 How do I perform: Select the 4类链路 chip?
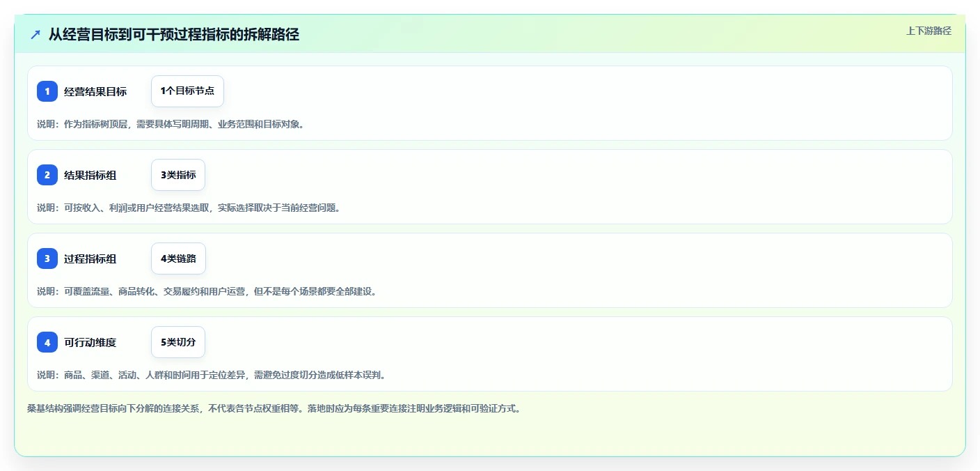point(178,258)
